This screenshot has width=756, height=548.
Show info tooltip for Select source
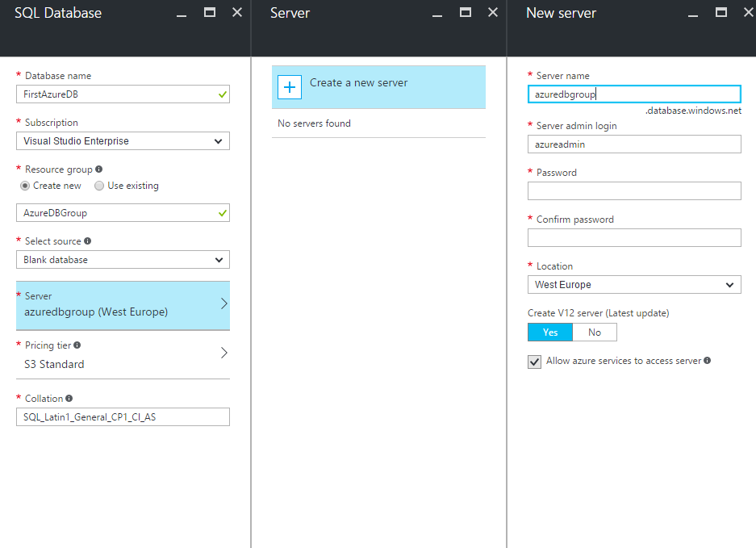pyautogui.click(x=87, y=241)
